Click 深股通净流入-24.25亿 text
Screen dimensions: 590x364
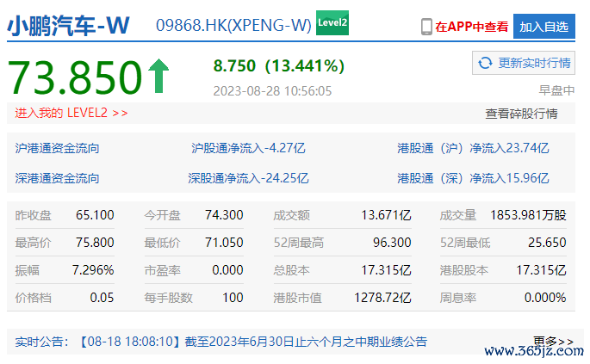point(248,178)
